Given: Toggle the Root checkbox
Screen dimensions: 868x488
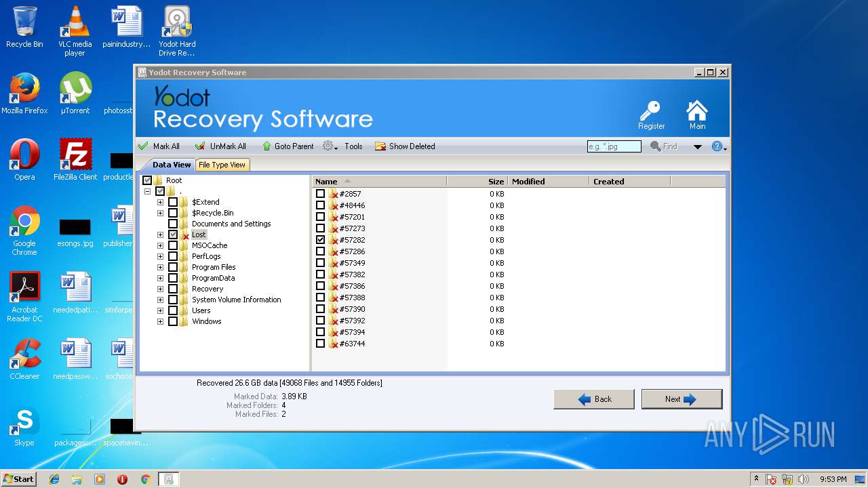Looking at the screenshot, I should point(147,180).
